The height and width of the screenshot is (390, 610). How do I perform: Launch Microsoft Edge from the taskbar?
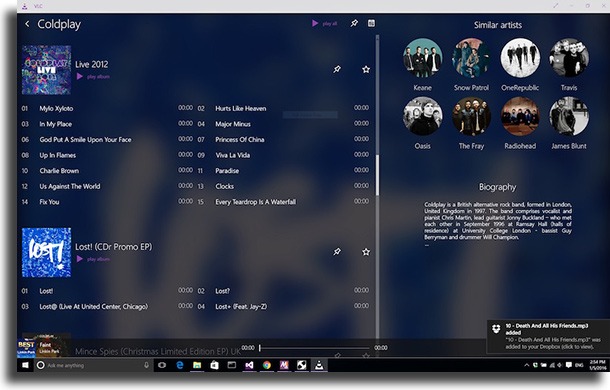[x=180, y=365]
